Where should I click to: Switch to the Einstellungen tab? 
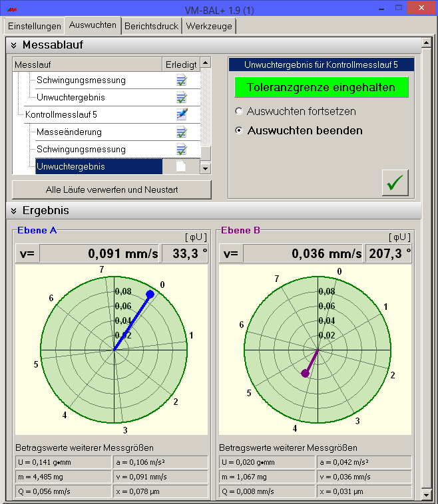(x=34, y=26)
